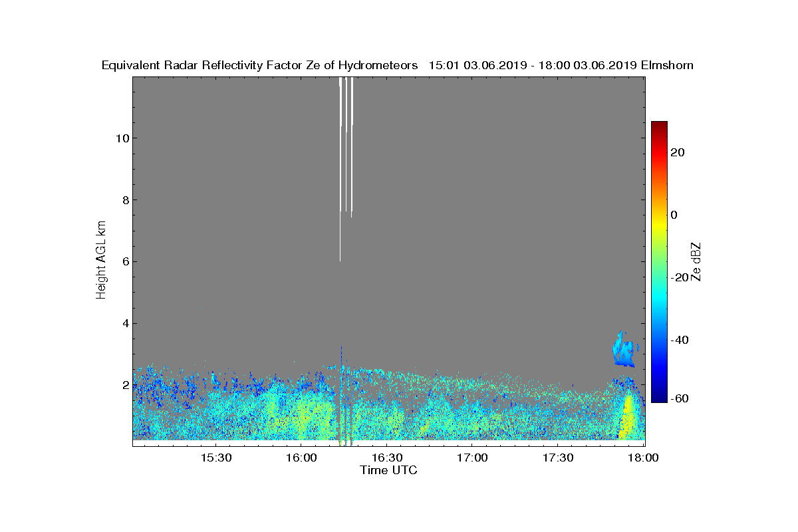The height and width of the screenshot is (532, 798).
Task: Click the isolated blue cloud near 3 km
Action: [x=624, y=350]
